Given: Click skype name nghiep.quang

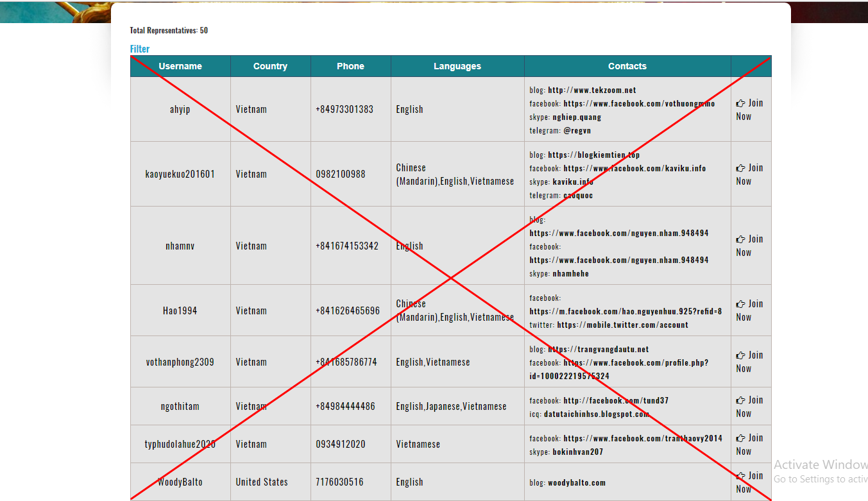Looking at the screenshot, I should point(577,117).
